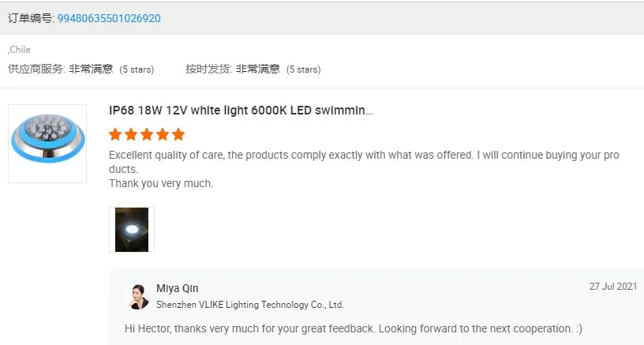Click the 'Excellent quality of care' review text
The width and height of the screenshot is (644, 345).
coord(363,156)
